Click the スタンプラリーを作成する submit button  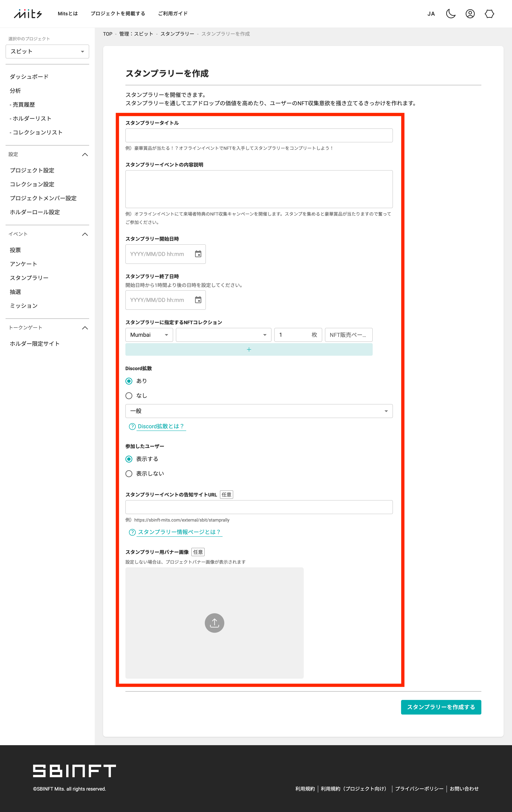point(441,707)
